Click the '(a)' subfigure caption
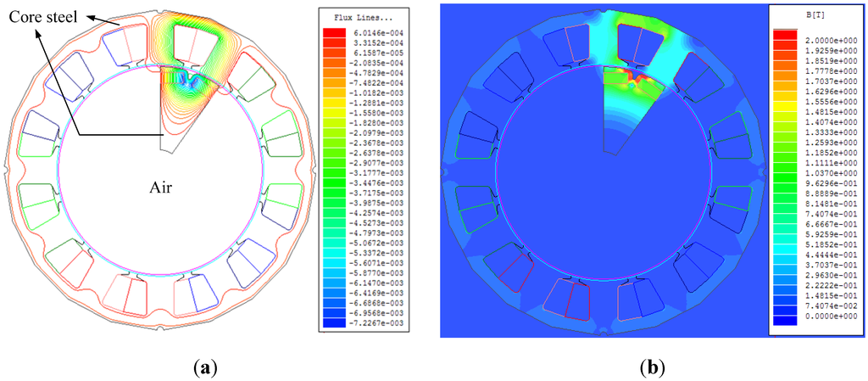 pyautogui.click(x=206, y=367)
